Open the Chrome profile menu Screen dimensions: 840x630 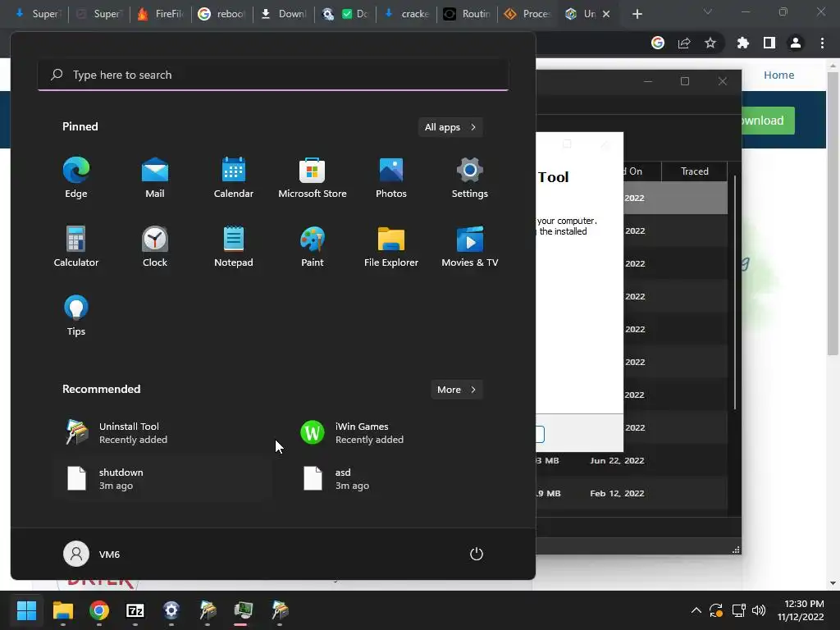[796, 43]
